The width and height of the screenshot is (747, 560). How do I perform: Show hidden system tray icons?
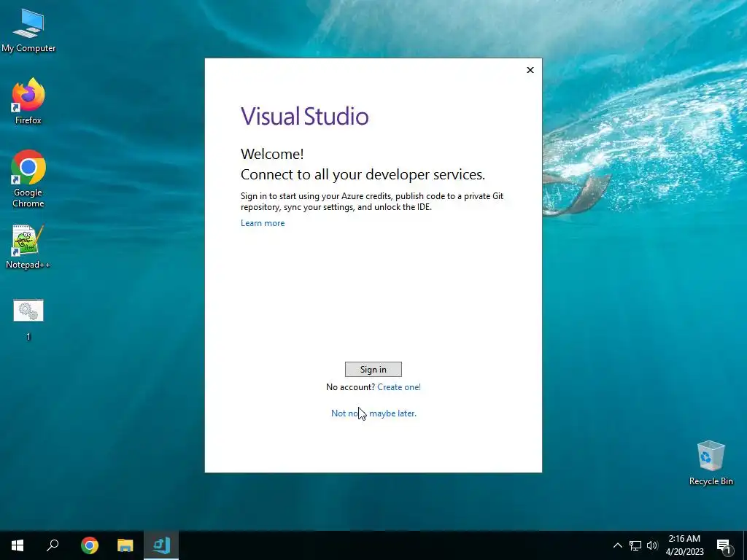coord(617,545)
